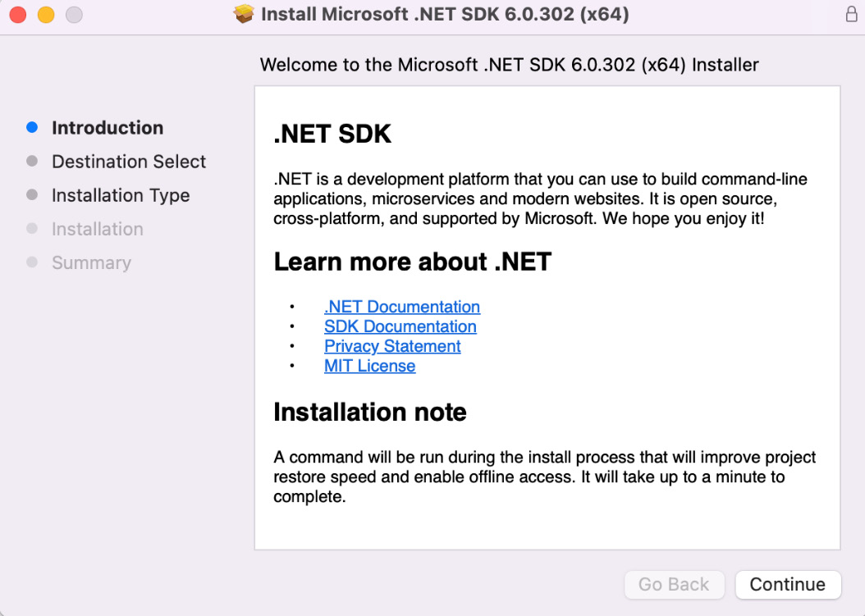865x616 pixels.
Task: Open the Privacy Statement link
Action: (392, 346)
